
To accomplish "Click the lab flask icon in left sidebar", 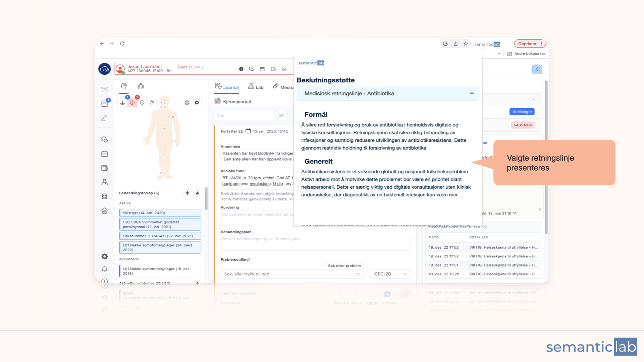I will pyautogui.click(x=105, y=182).
